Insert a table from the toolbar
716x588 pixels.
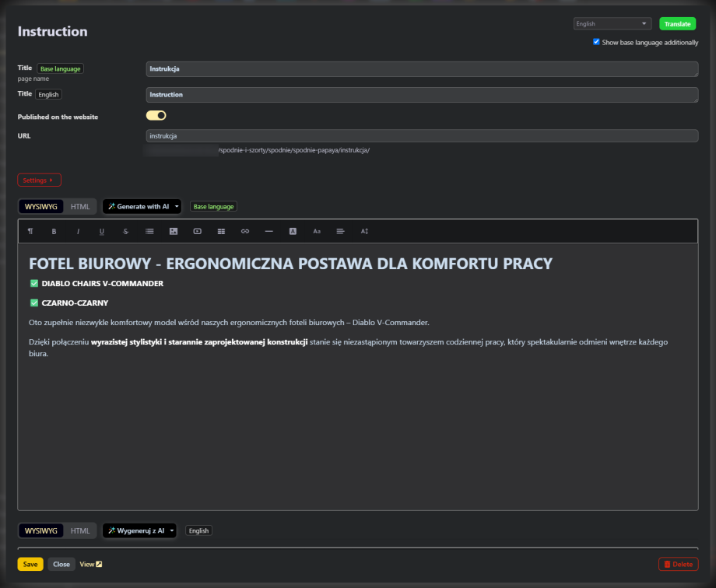click(221, 232)
